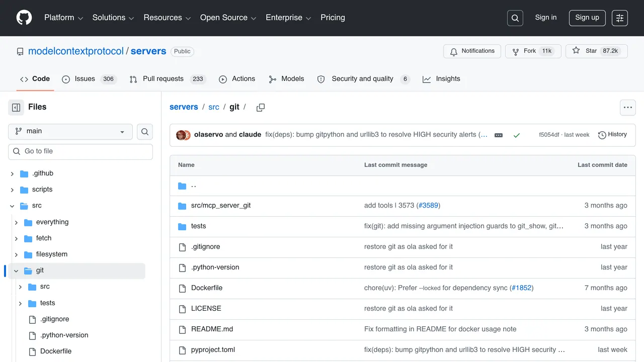Expand the filesystem folder chevron

(16, 254)
